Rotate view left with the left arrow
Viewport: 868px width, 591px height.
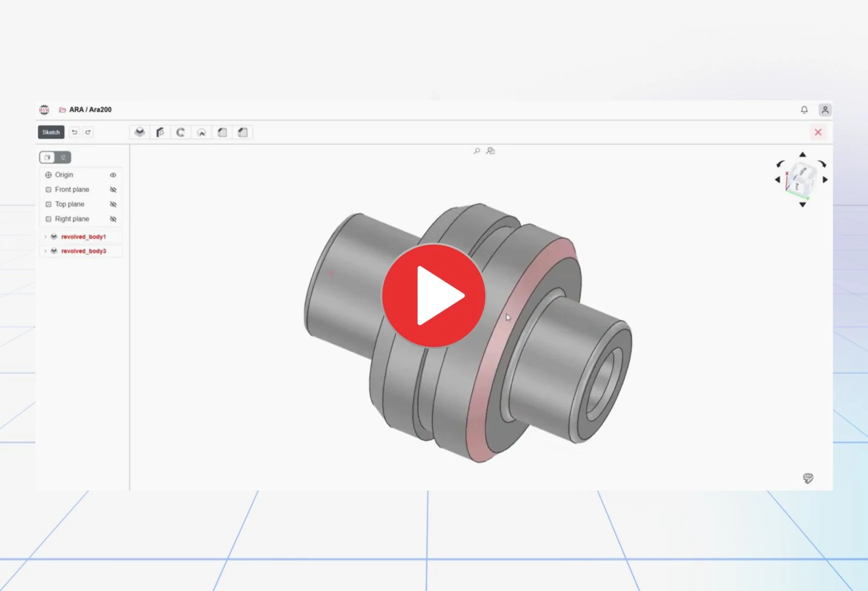pyautogui.click(x=777, y=180)
